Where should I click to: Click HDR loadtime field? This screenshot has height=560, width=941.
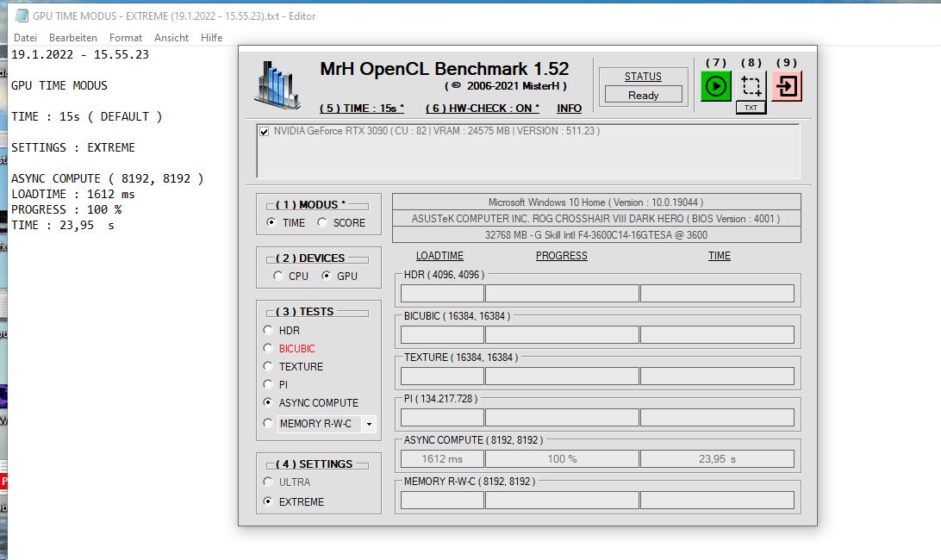(442, 294)
